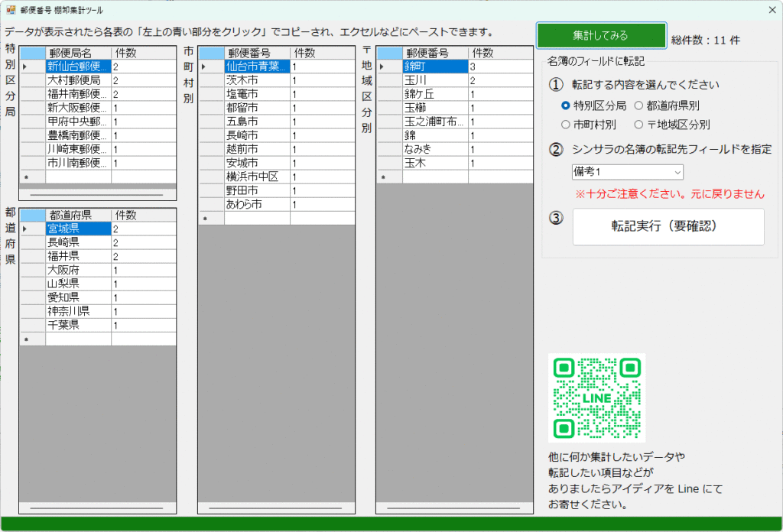Select the 宮城県 row cell

click(x=78, y=229)
